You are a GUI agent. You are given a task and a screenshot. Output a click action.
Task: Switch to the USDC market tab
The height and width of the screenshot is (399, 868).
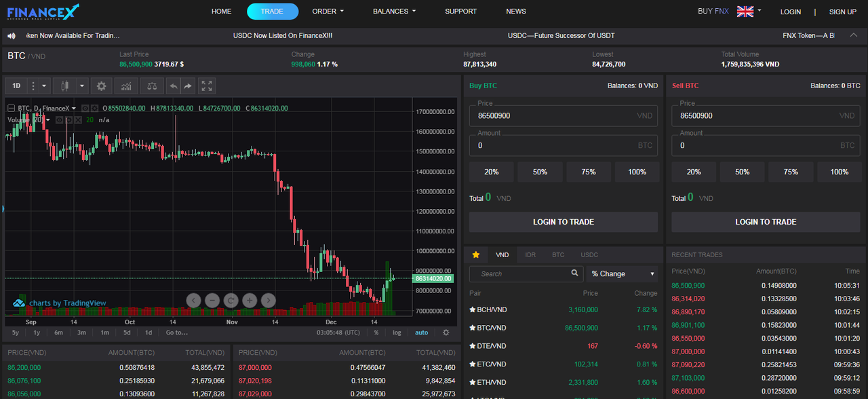[589, 255]
